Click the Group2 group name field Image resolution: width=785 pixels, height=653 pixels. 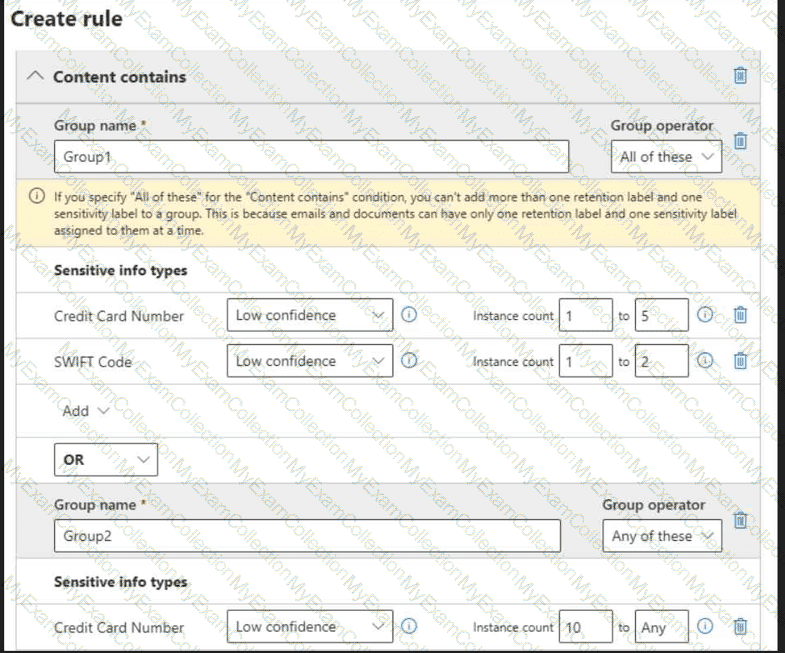[307, 536]
